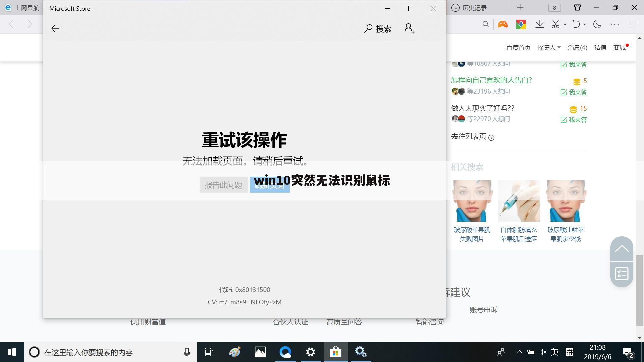The image size is (644, 362).
Task: Click the taskbar search input field
Action: click(x=111, y=352)
